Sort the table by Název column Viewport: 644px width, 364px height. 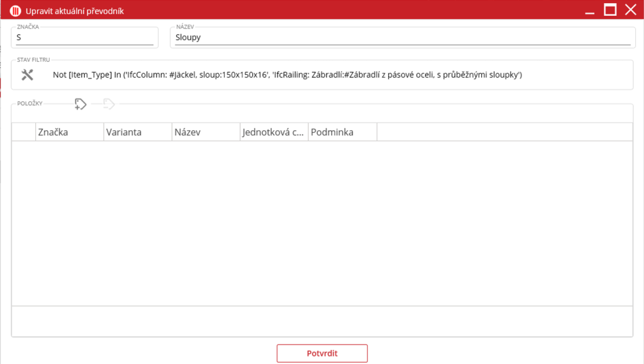206,132
